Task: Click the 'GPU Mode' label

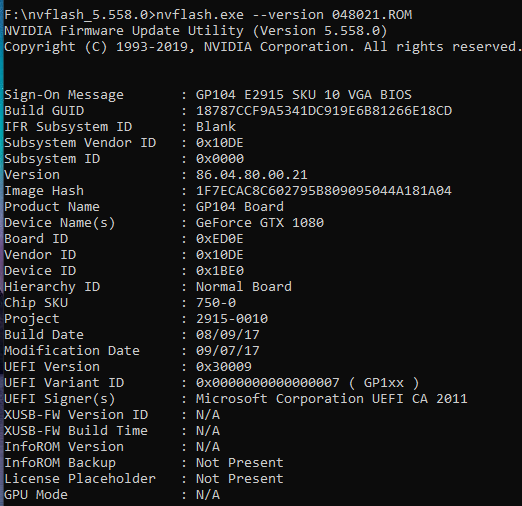Action: [36, 495]
